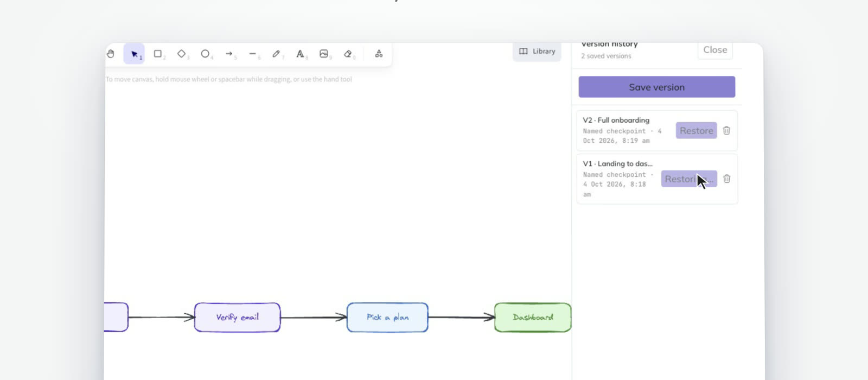This screenshot has width=868, height=380.
Task: Select the Line tool
Action: coord(253,54)
